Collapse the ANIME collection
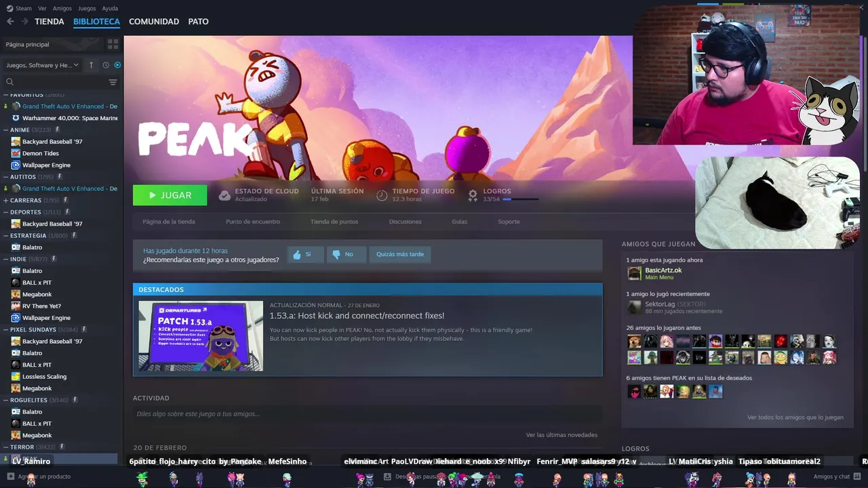 (5, 129)
